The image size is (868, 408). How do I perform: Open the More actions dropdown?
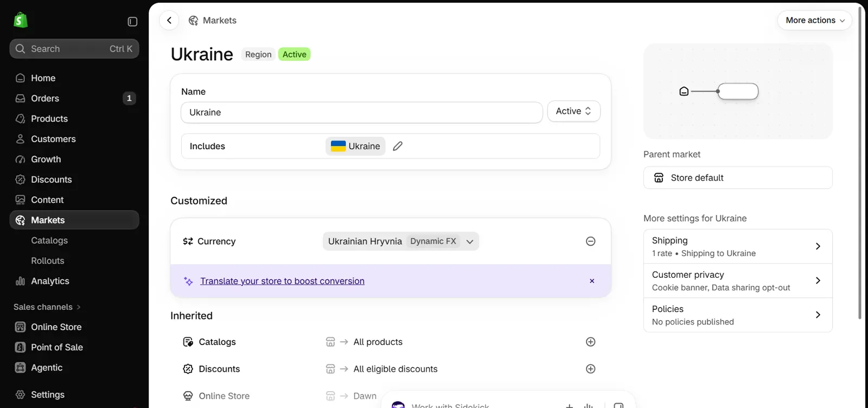coord(815,21)
